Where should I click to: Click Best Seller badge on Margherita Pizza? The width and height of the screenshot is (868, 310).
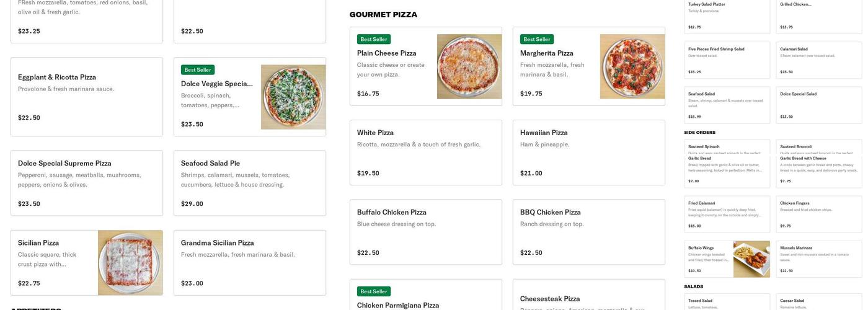[537, 39]
